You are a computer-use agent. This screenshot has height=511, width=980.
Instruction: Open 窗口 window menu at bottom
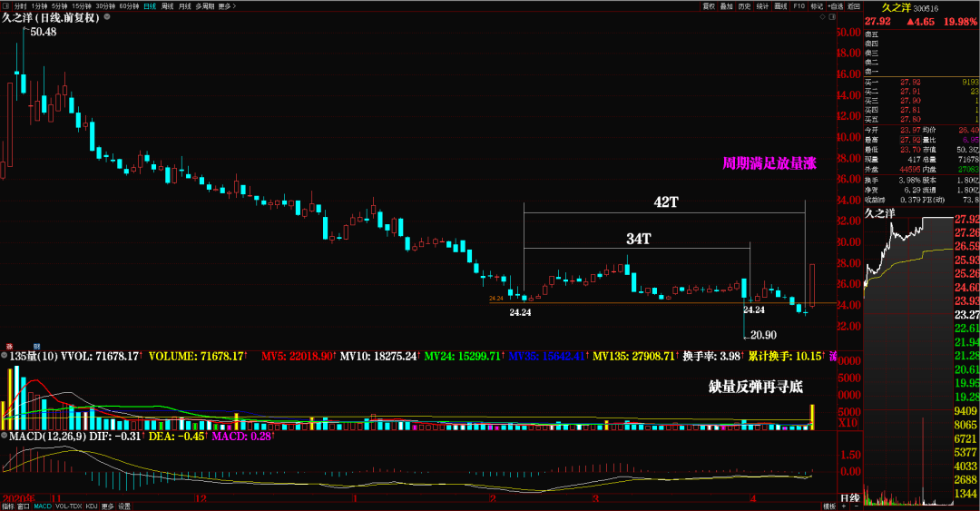click(24, 506)
